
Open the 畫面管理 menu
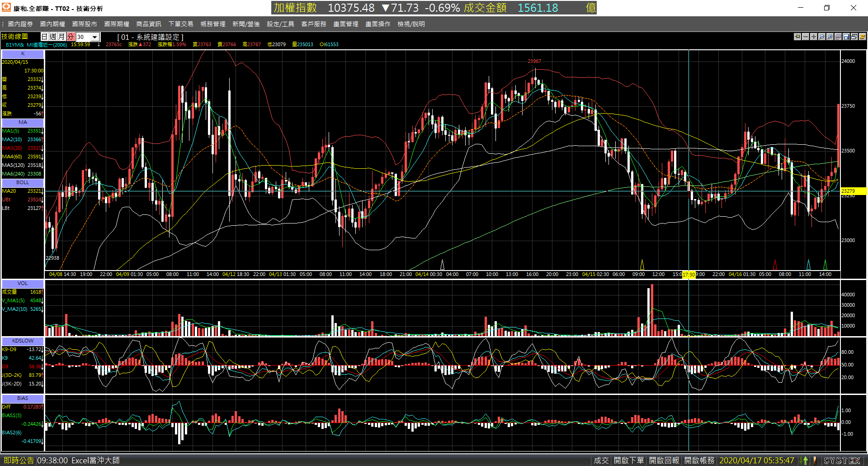point(346,24)
